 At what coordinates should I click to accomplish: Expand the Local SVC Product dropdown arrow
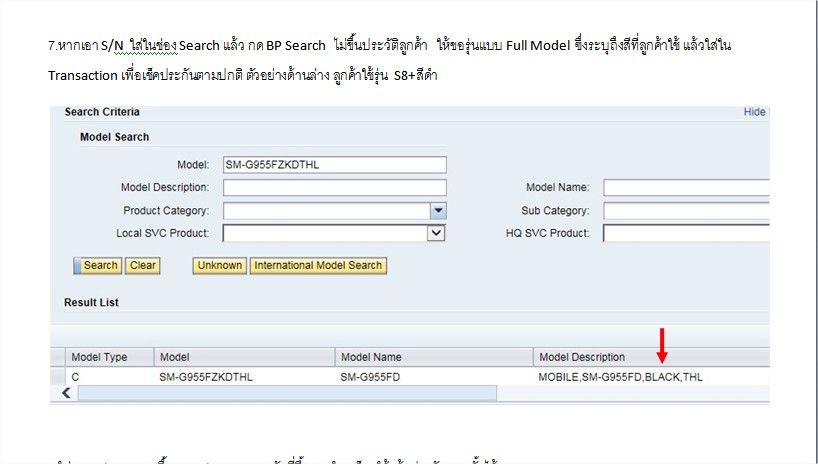(436, 233)
